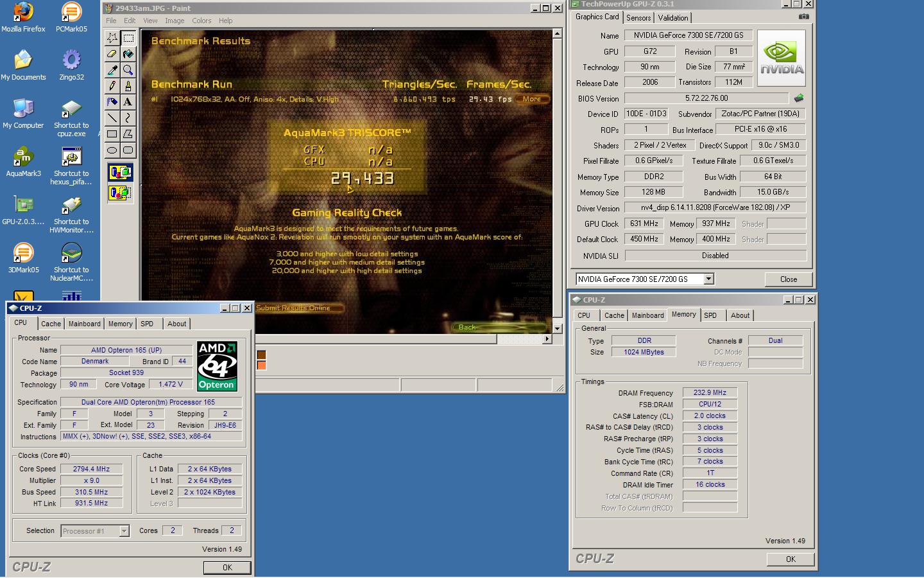Select the orange color swatch in Paint
924x578 pixels.
[x=261, y=365]
